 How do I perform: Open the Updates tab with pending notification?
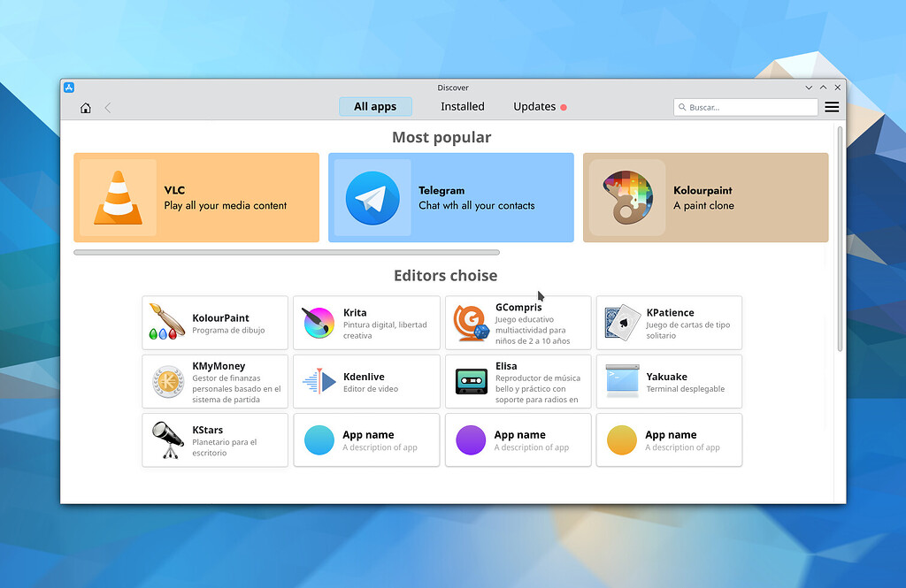coord(534,106)
